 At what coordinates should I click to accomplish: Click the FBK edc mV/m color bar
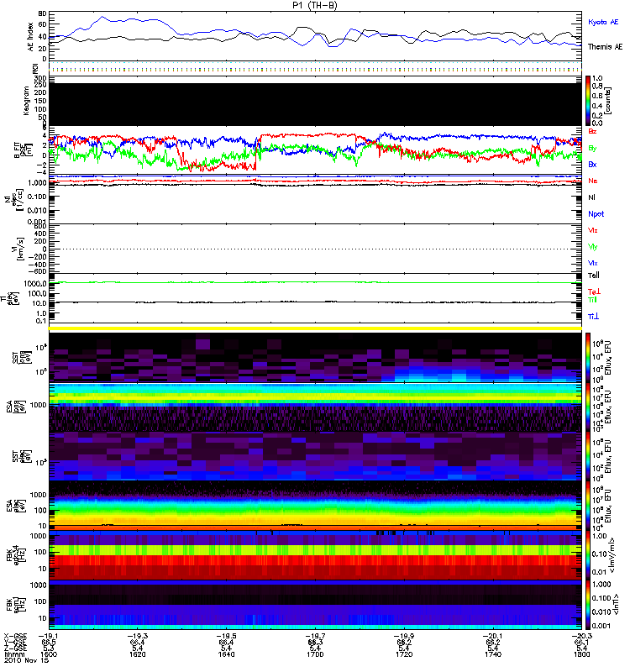588,555
